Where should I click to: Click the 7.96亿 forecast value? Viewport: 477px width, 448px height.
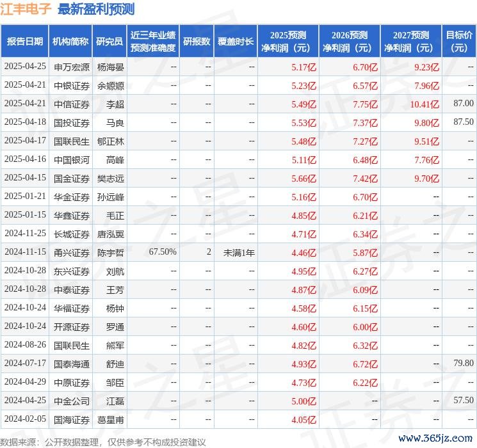pos(427,86)
